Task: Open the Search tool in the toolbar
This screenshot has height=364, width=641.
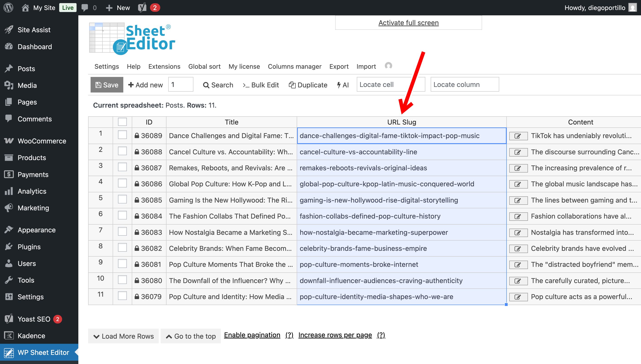Action: pyautogui.click(x=218, y=85)
